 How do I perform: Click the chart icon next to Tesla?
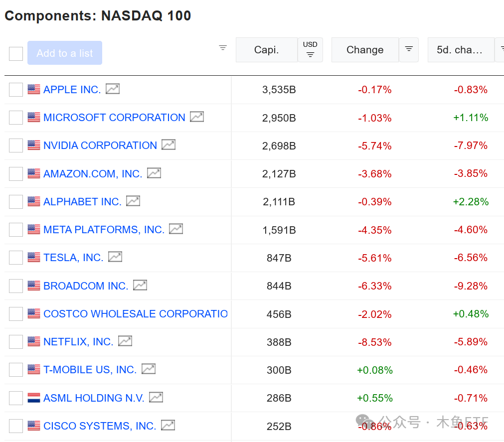pyautogui.click(x=115, y=257)
